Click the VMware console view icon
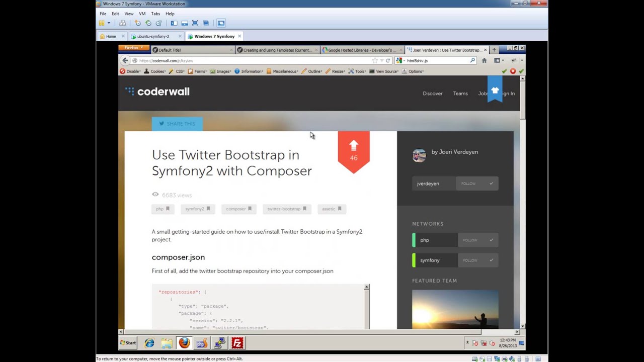Image resolution: width=644 pixels, height=362 pixels. tap(221, 23)
